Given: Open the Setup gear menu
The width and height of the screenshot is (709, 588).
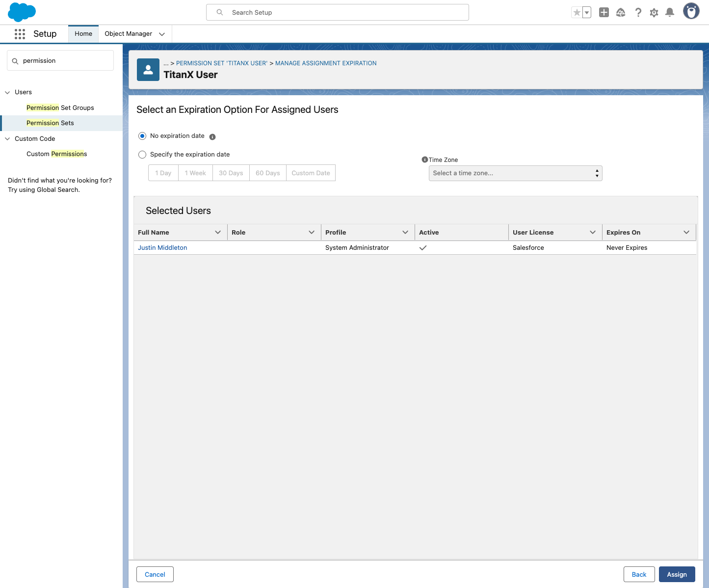Looking at the screenshot, I should coord(654,12).
